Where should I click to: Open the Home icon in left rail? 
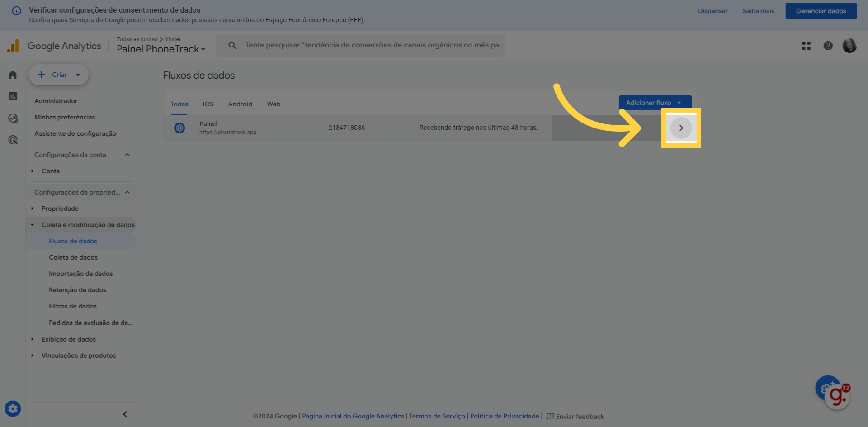tap(13, 75)
